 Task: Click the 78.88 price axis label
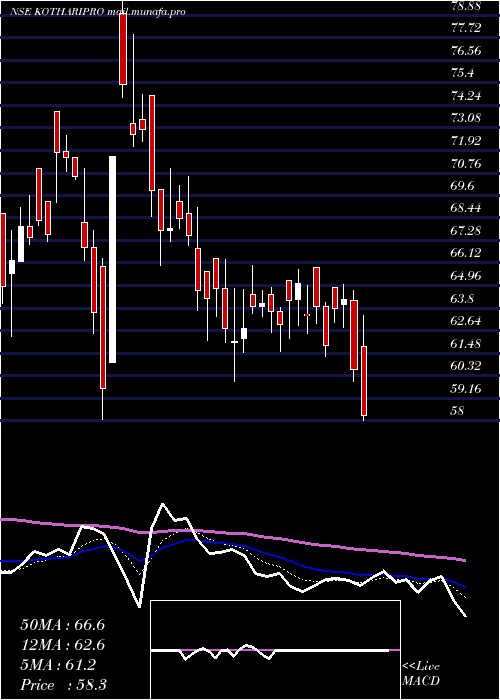(467, 6)
